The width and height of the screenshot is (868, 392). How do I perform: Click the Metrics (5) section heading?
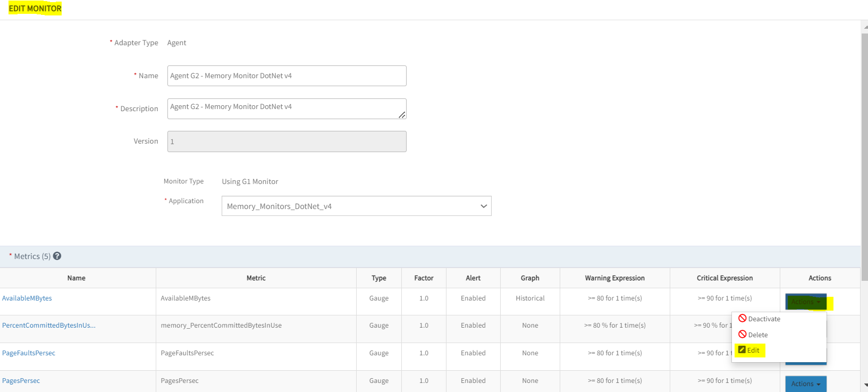point(32,256)
